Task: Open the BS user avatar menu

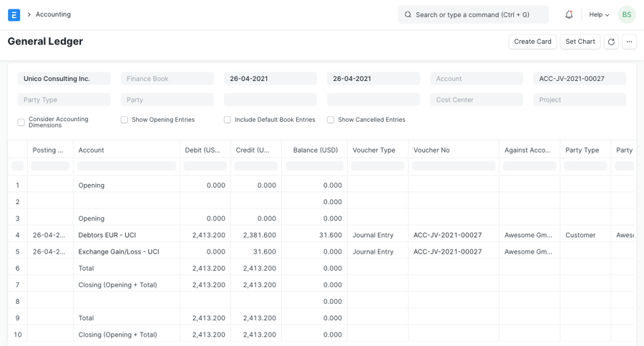Action: pyautogui.click(x=626, y=14)
